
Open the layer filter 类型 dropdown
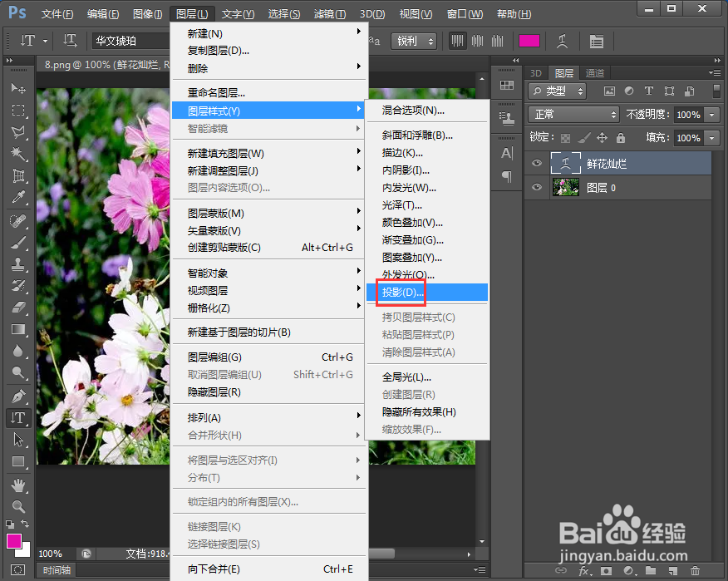point(557,91)
